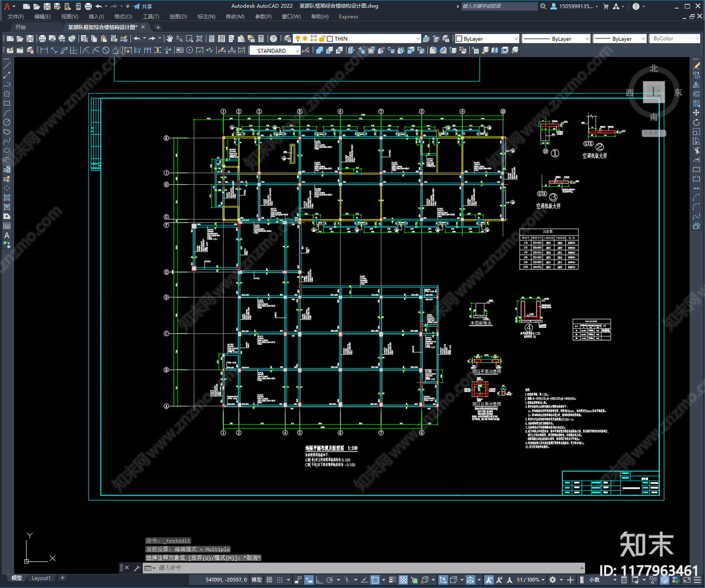Click the keyword search field in title bar
The image size is (705, 588).
click(x=499, y=6)
